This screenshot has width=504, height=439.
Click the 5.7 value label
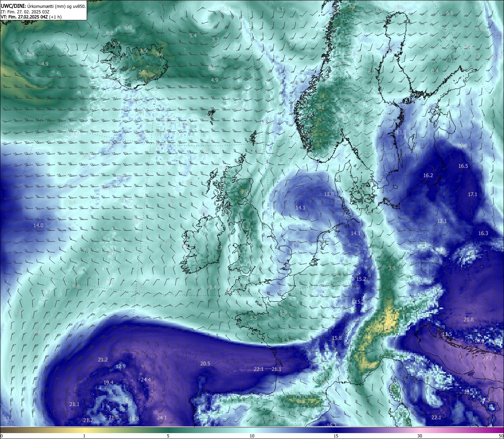click(215, 39)
